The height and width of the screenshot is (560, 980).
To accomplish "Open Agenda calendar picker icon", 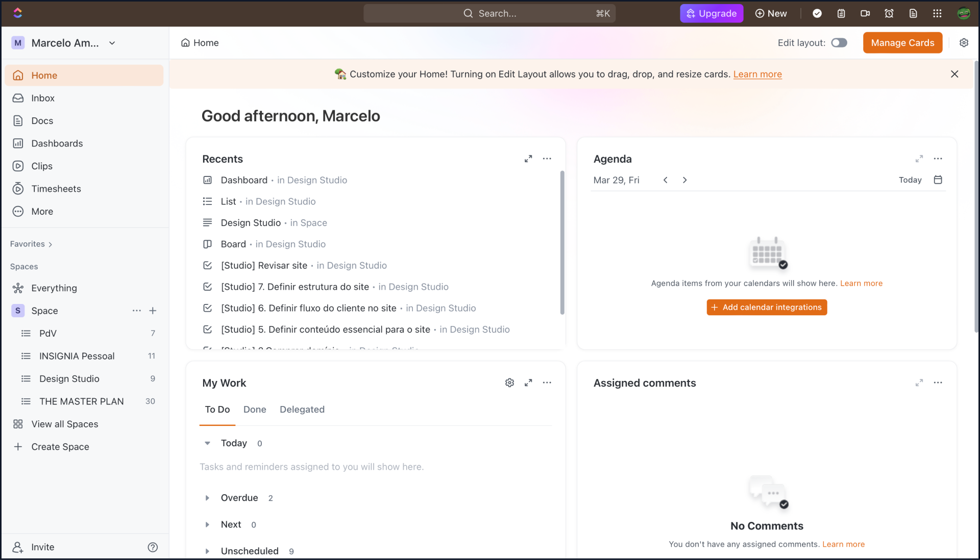I will (x=938, y=180).
